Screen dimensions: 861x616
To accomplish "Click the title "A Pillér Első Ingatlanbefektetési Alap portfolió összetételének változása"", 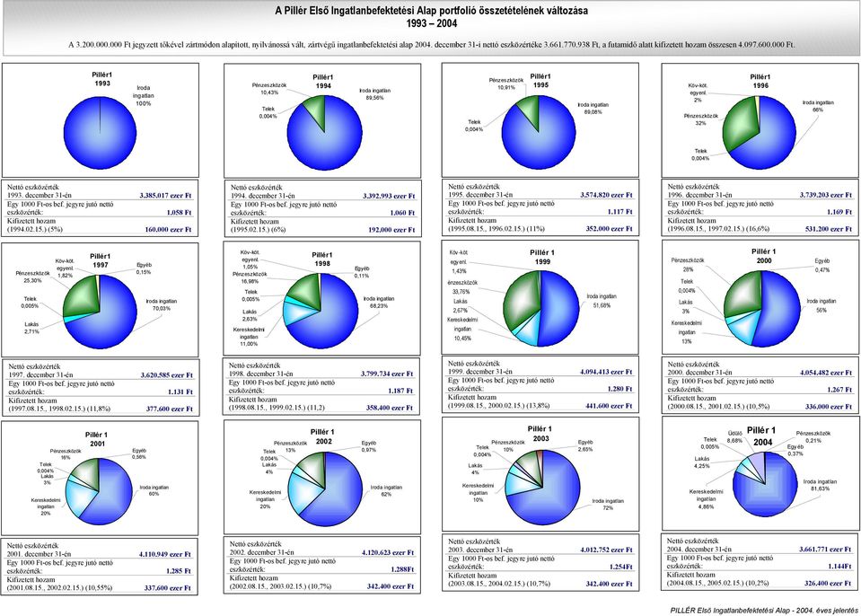I will tap(431, 11).
